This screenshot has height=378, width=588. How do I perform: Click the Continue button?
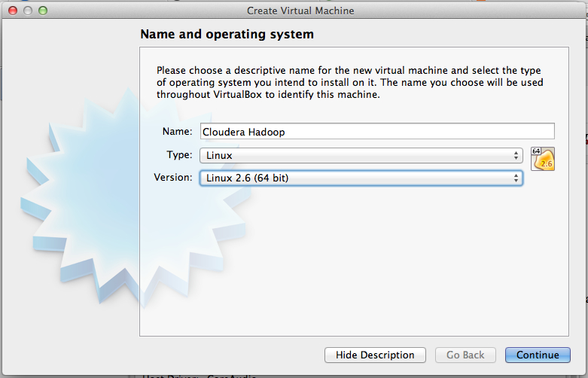pyautogui.click(x=538, y=355)
